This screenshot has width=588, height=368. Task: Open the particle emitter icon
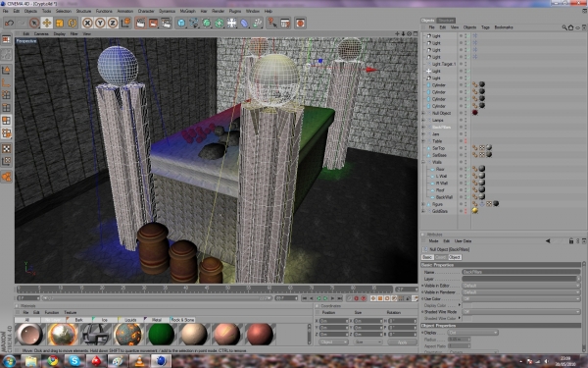tap(257, 23)
